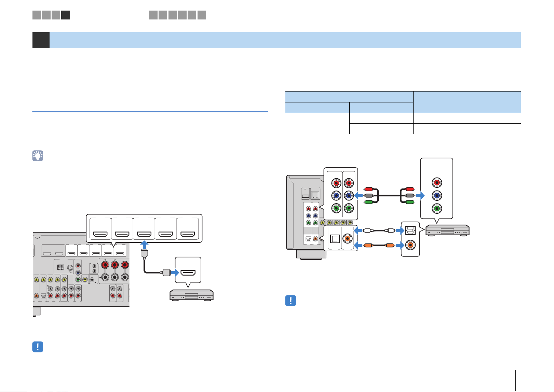Click the middle HDMI port in the enlarged callout
The height and width of the screenshot is (392, 554).
click(x=144, y=235)
